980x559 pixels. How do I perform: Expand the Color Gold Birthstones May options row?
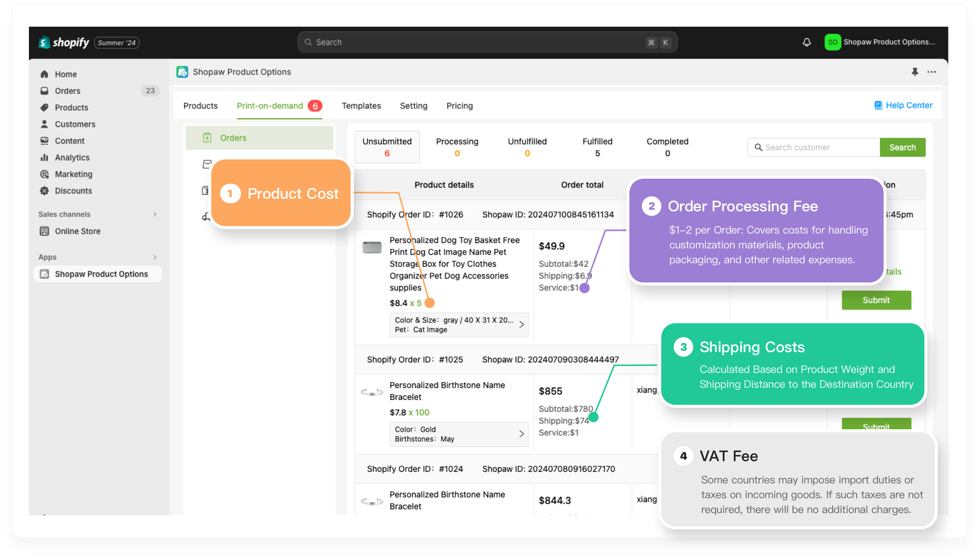(459, 434)
